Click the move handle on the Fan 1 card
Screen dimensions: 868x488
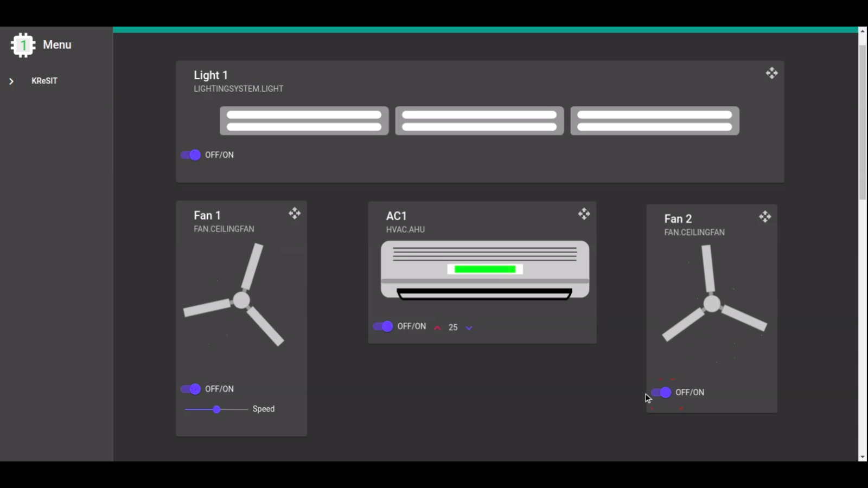click(x=295, y=214)
